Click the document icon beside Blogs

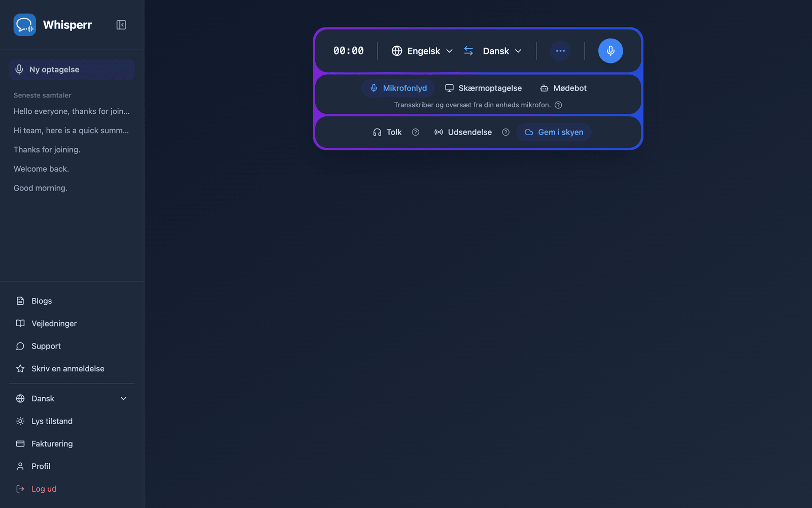coord(20,301)
